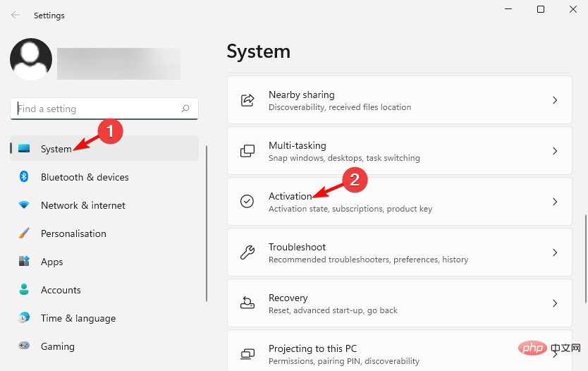The width and height of the screenshot is (588, 371).
Task: Click the Personalisation paintbrush icon
Action: tap(24, 233)
